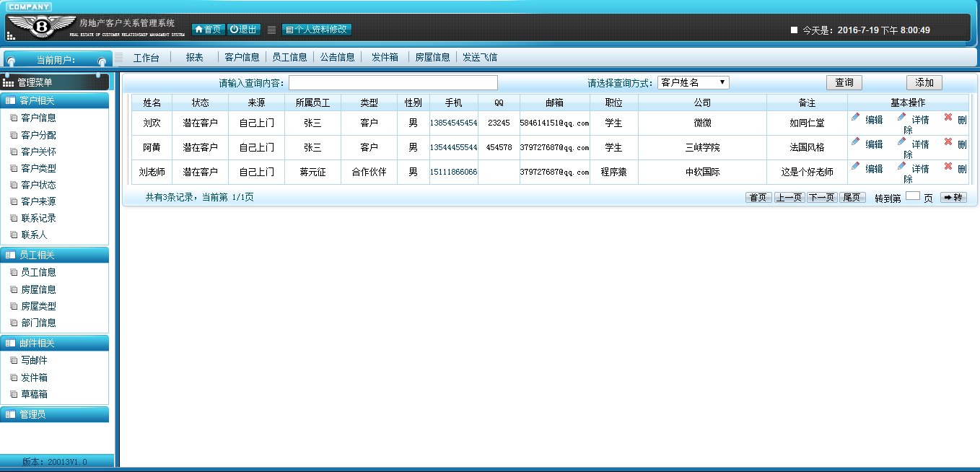Focus the 请输入查询内容 search text field

coord(393,82)
